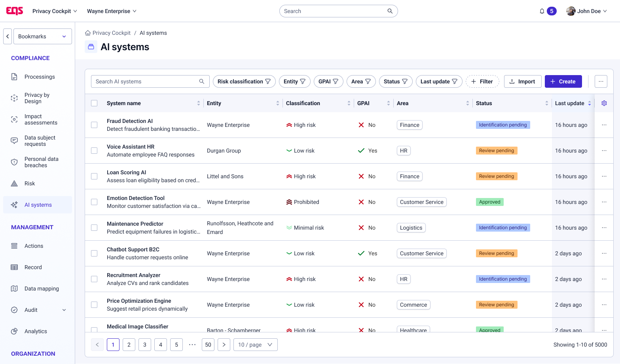Click Privacy Cockpit breadcrumb link

[112, 33]
